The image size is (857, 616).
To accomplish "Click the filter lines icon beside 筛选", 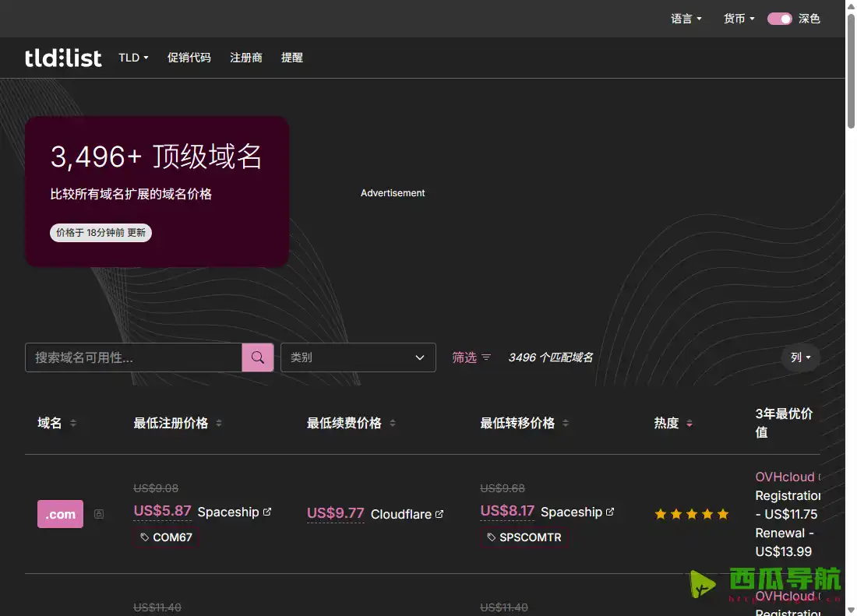I will tap(486, 357).
